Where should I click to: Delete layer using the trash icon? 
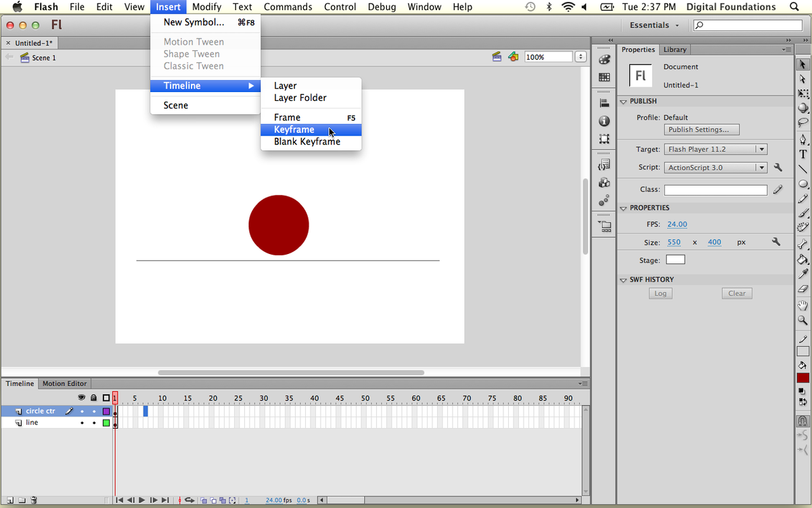point(34,501)
